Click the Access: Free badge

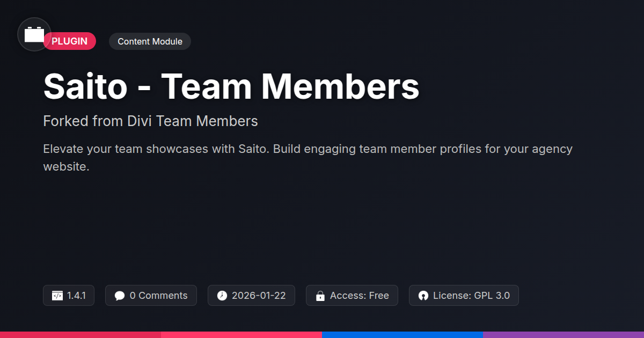(352, 296)
